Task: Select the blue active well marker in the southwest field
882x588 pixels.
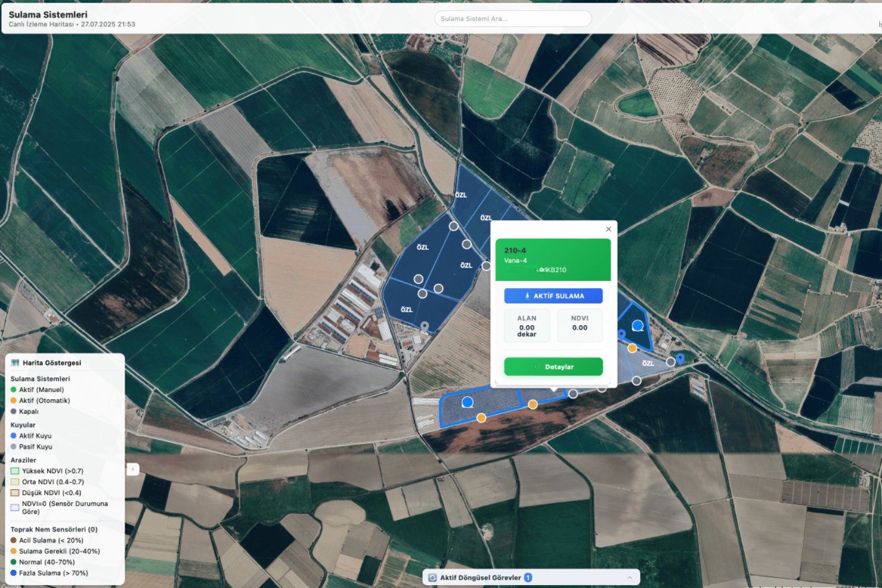Action: (467, 402)
